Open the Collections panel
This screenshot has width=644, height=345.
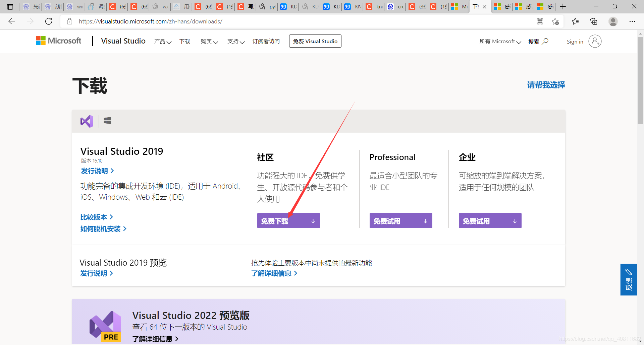tap(594, 21)
